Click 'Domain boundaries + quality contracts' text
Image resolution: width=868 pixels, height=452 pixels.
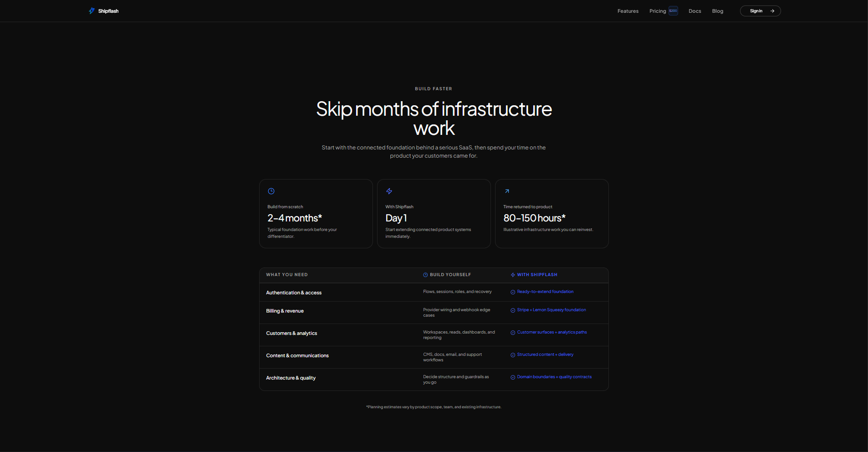pyautogui.click(x=554, y=377)
